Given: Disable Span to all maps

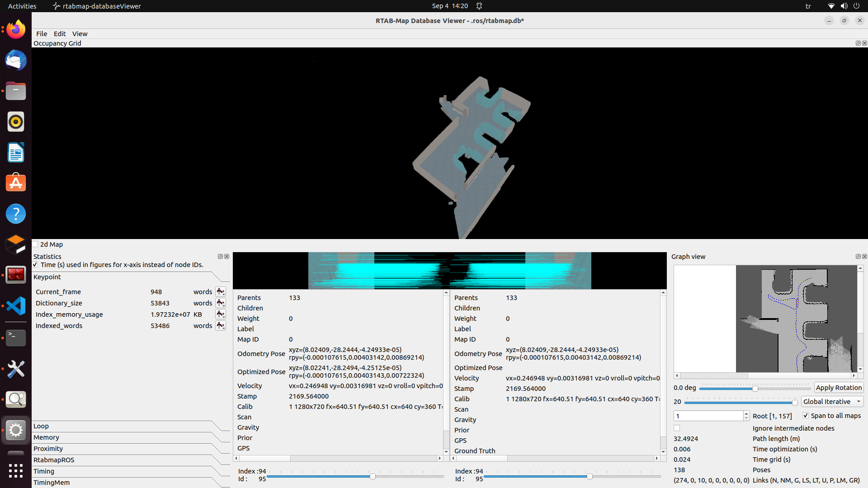Looking at the screenshot, I should tap(805, 415).
